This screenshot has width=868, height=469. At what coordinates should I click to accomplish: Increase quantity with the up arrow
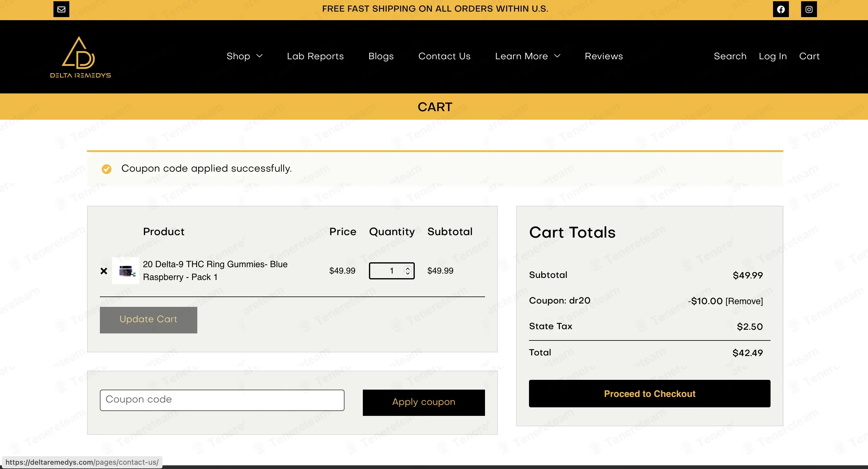pos(408,268)
